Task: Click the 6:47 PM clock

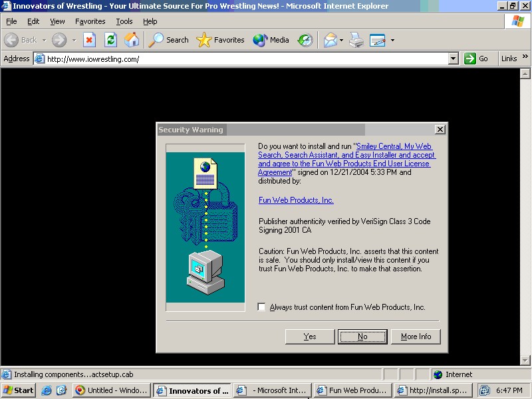Action: pyautogui.click(x=509, y=390)
